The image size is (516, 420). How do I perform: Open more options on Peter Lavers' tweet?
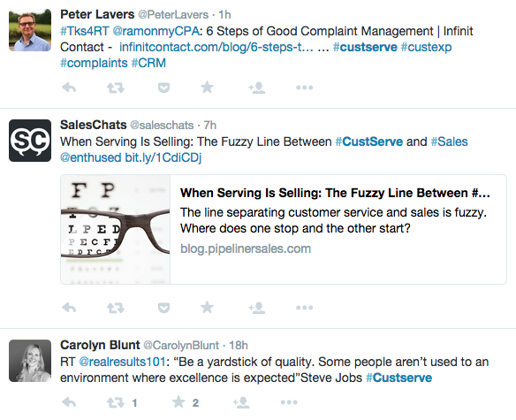click(x=305, y=88)
